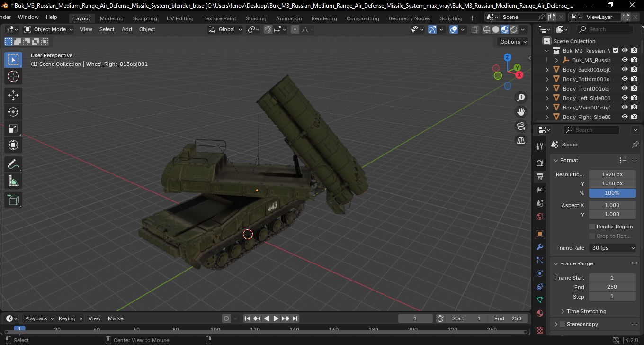
Task: Open the World properties tab
Action: click(x=540, y=217)
